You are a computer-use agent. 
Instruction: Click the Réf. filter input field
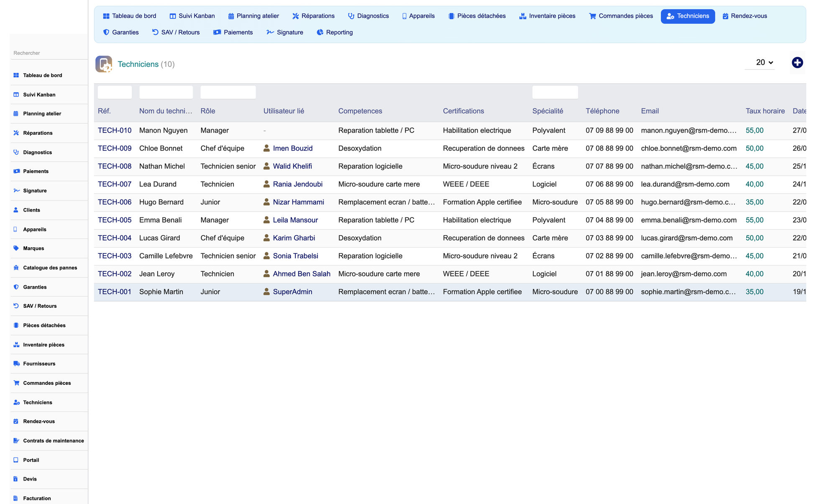point(115,92)
